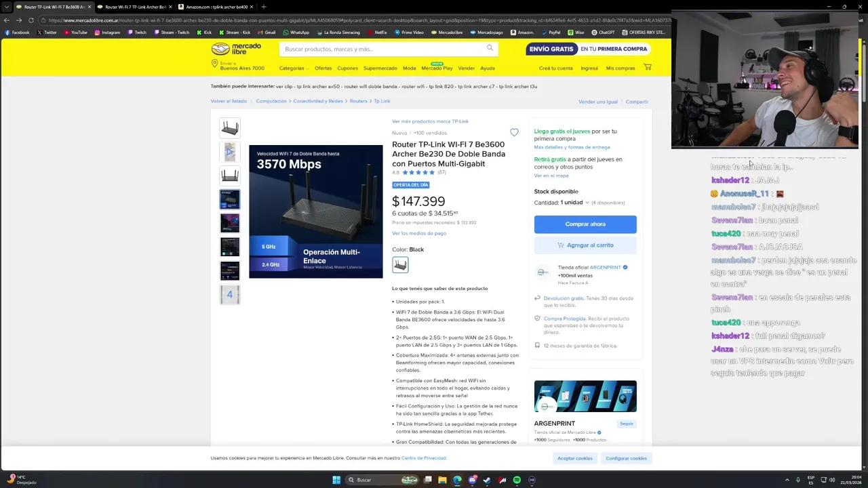
Task: Accept cookies with Aceptar cookies
Action: click(575, 458)
